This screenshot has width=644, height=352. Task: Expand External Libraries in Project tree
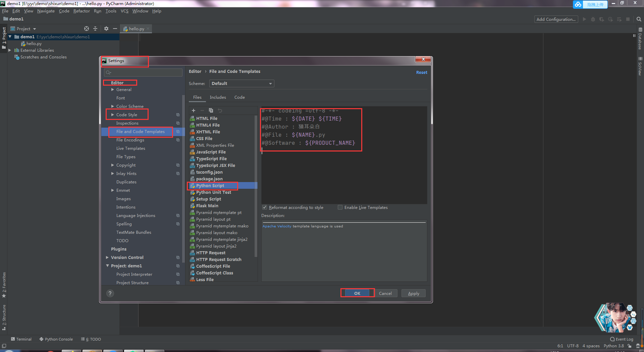10,50
